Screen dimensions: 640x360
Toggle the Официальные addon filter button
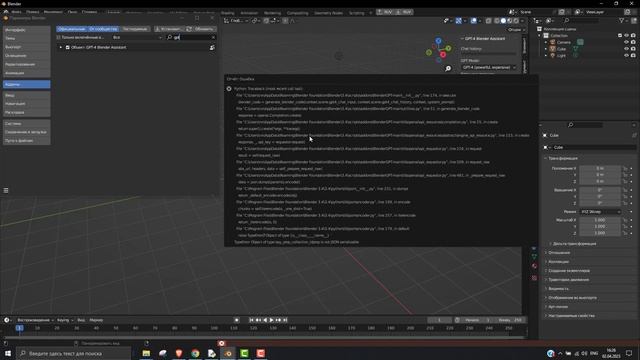[71, 29]
